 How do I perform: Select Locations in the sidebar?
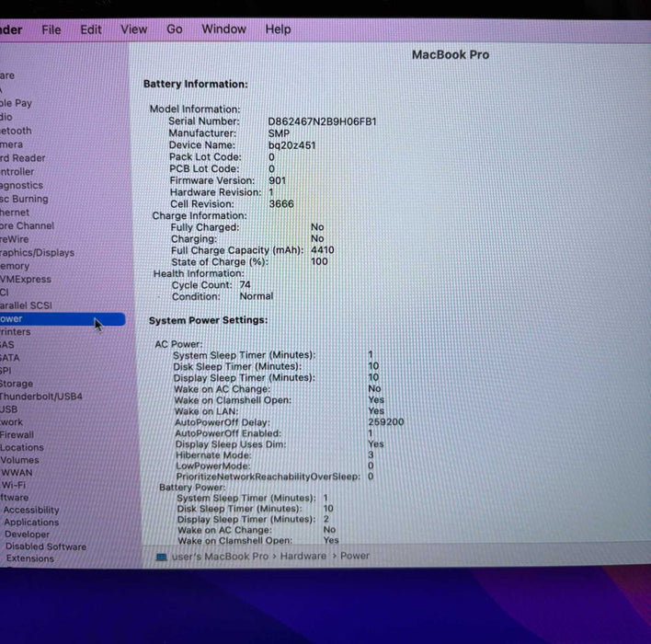coord(21,447)
